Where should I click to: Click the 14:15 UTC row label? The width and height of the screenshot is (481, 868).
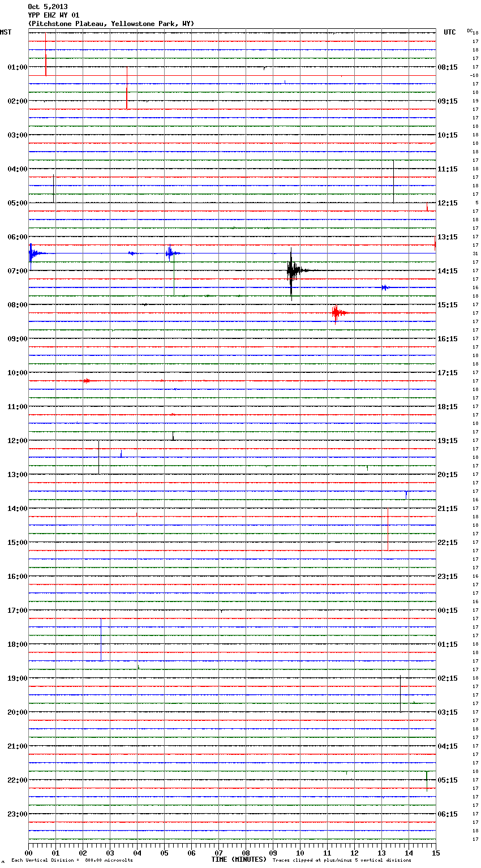[448, 271]
